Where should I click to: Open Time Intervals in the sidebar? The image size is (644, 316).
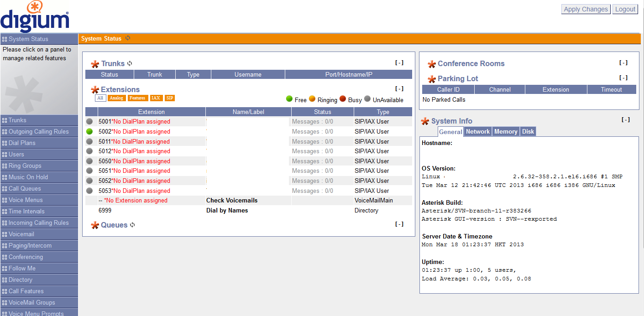(x=39, y=212)
